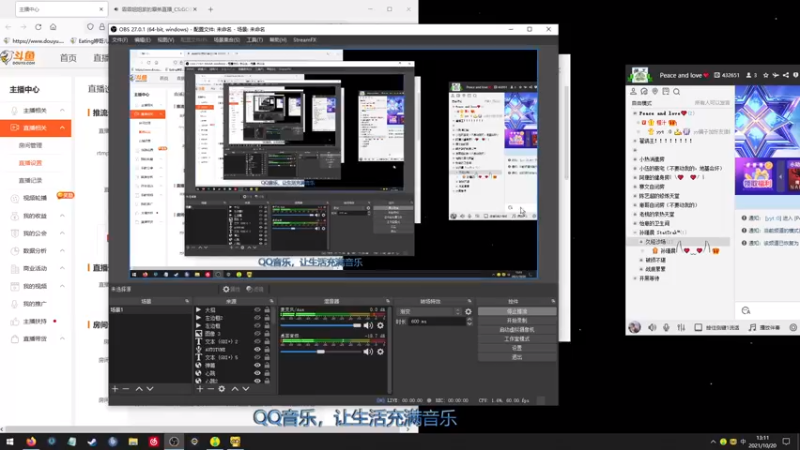Screen dimensions: 800x450
Task: Toggle visibility of 图像 3 source
Action: click(257, 333)
